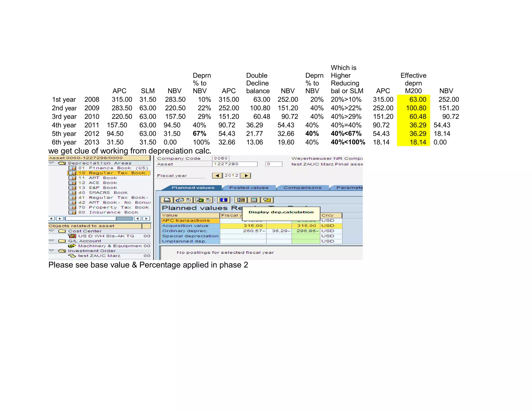This screenshot has width=532, height=411.
Task: Select the Unplanned dep. row label
Action: pyautogui.click(x=190, y=241)
